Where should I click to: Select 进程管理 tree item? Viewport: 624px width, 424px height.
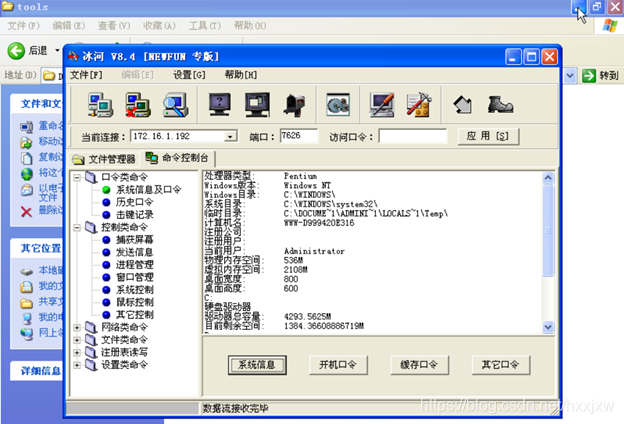[135, 265]
